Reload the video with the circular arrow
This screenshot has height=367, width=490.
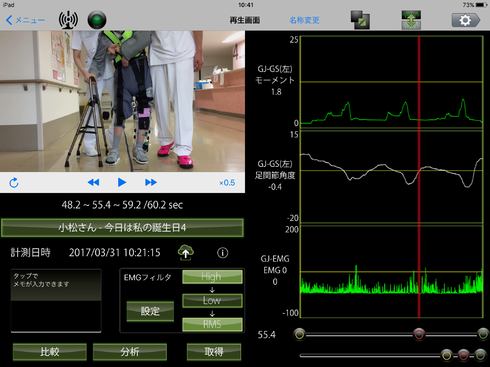tap(14, 183)
